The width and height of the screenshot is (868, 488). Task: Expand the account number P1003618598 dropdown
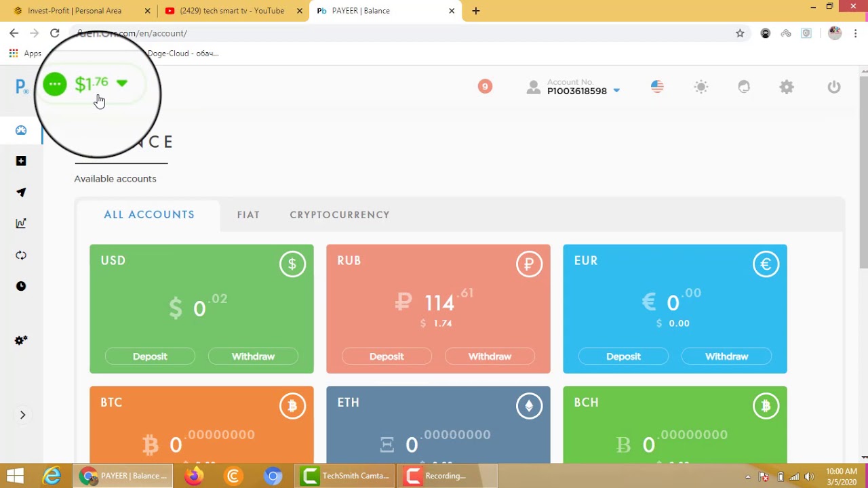pyautogui.click(x=616, y=90)
